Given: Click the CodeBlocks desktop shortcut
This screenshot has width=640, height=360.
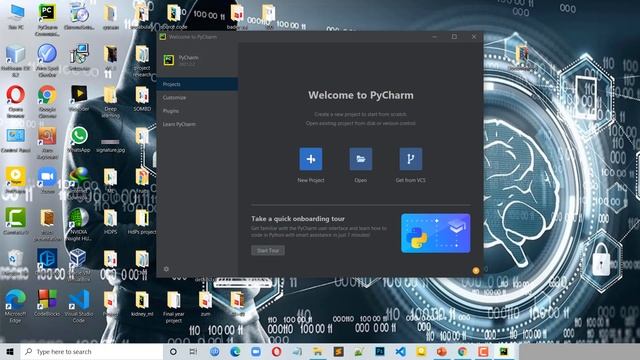Looking at the screenshot, I should pyautogui.click(x=47, y=303).
